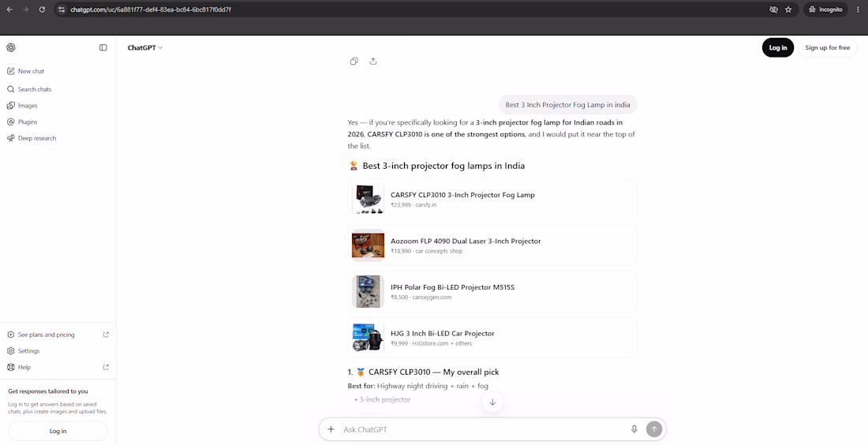Click the user message bubble about fog lamp
Viewport: 868px width, 445px height.
567,105
